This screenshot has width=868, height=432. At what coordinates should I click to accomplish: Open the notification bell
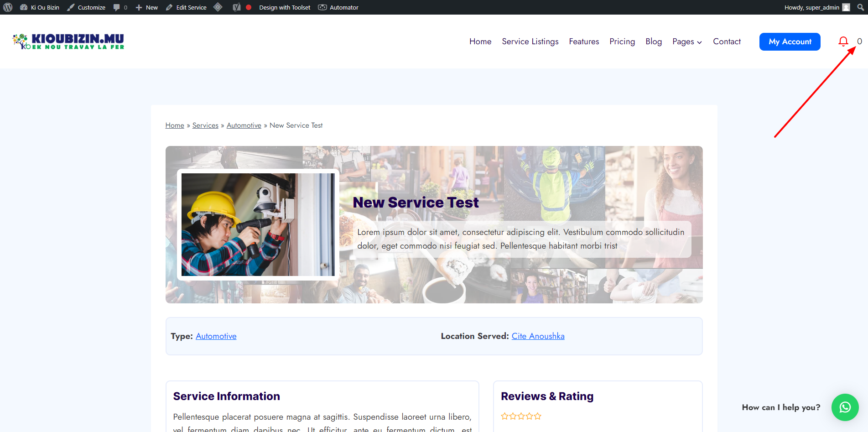[x=843, y=42]
